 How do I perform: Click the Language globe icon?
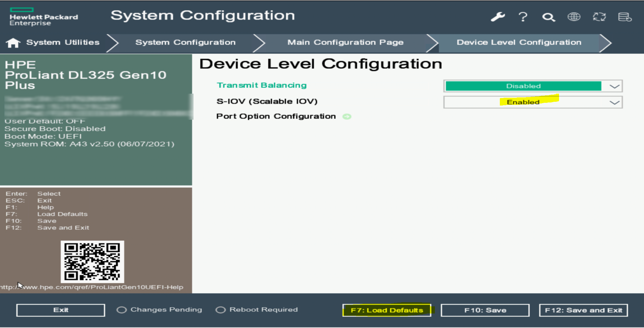pos(574,17)
